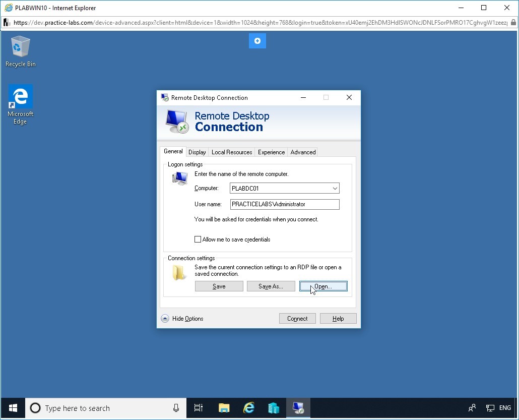519x420 pixels.
Task: Open the Local Resources tab
Action: point(232,152)
